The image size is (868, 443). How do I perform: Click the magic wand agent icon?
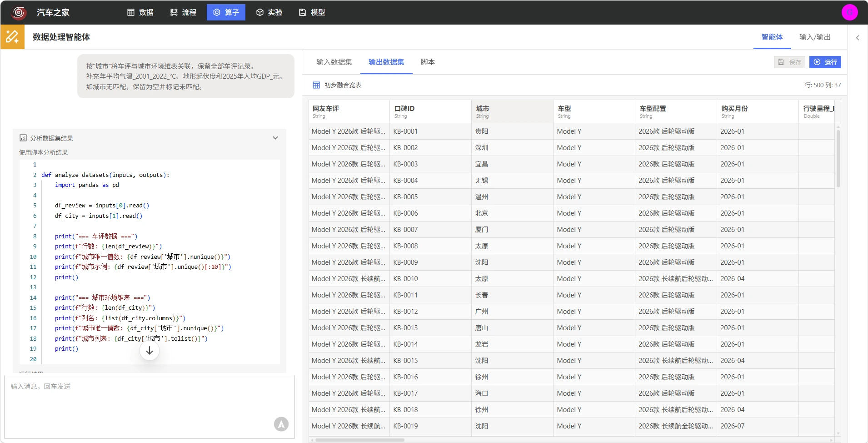pos(12,37)
